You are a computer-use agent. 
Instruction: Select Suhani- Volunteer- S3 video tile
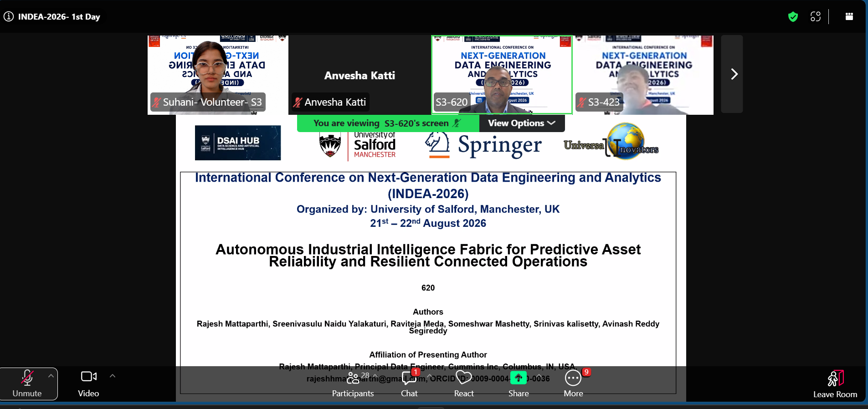[x=218, y=75]
